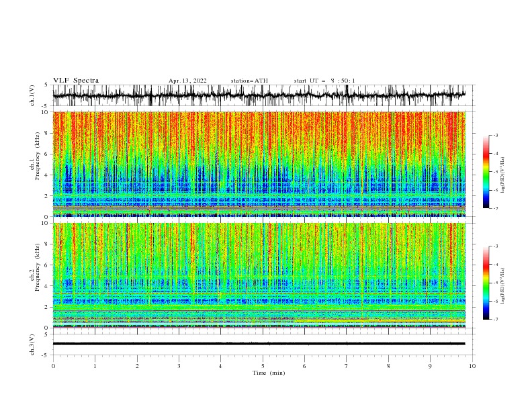Click the ch.2 PSD color bar
The height and width of the screenshot is (411, 532).
click(x=486, y=283)
